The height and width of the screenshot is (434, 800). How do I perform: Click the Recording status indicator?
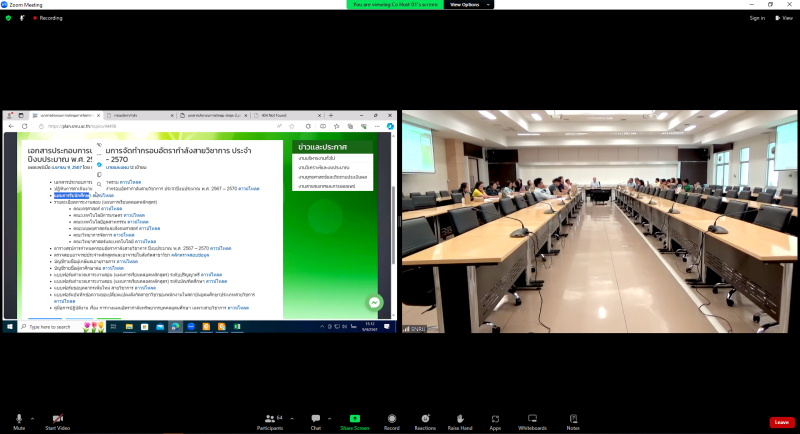click(x=48, y=18)
